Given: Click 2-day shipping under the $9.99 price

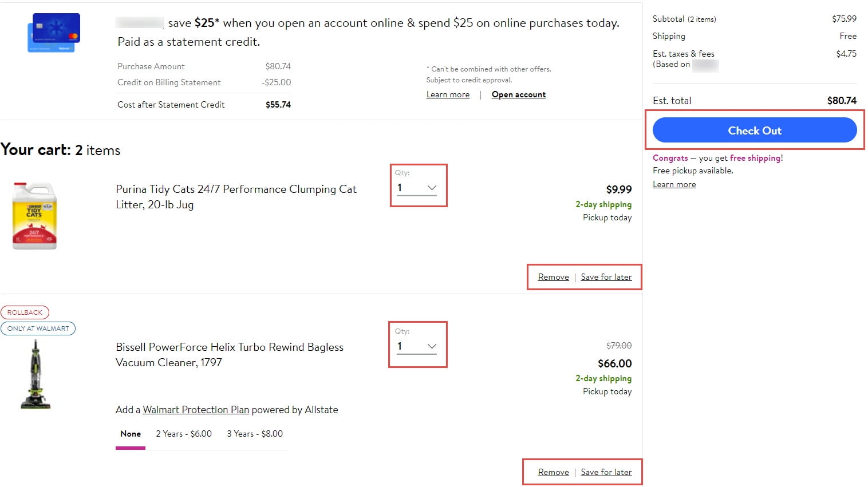Looking at the screenshot, I should pos(603,204).
